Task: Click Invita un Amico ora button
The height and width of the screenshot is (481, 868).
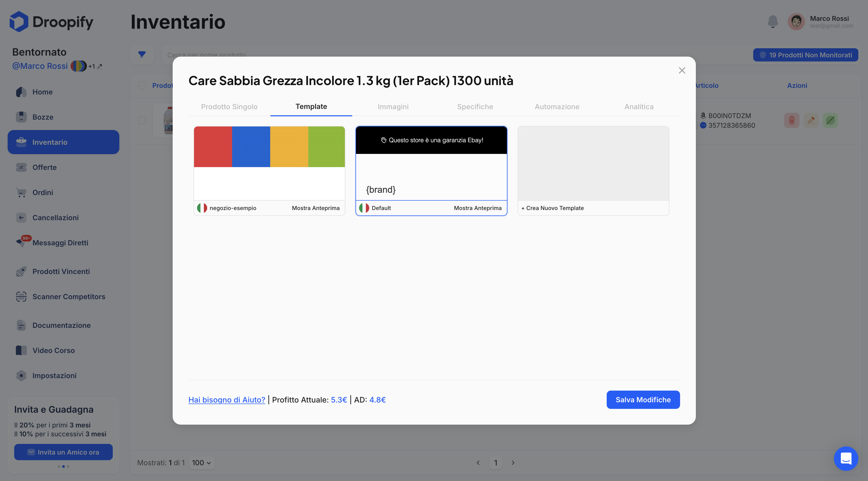Action: pyautogui.click(x=63, y=452)
